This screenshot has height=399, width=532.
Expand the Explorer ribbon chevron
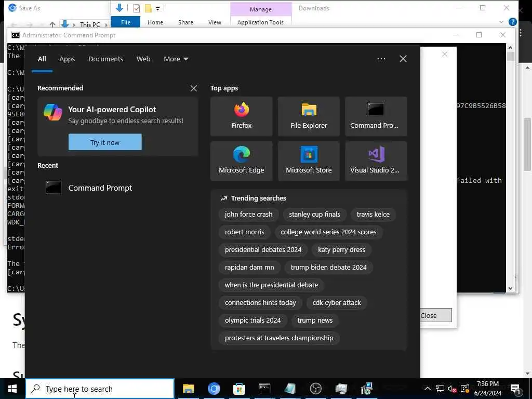pos(501,22)
